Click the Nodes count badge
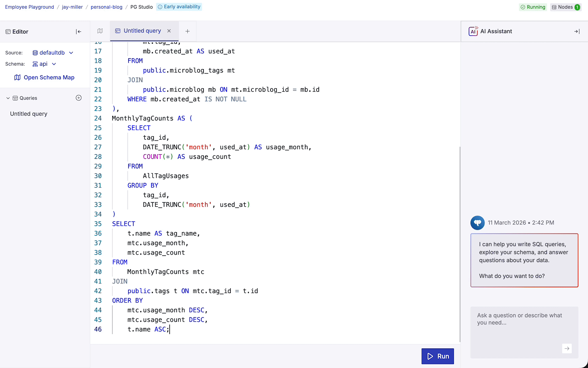 (566, 7)
